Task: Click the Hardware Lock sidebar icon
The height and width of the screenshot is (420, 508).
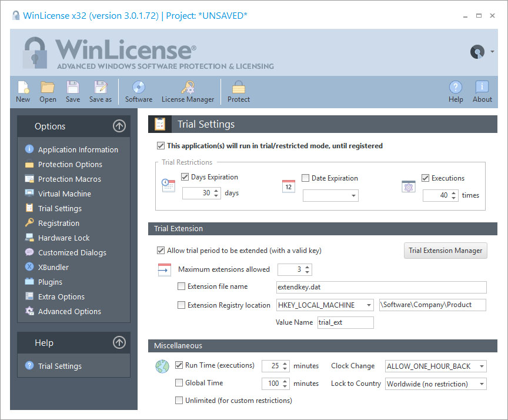Action: tap(29, 238)
